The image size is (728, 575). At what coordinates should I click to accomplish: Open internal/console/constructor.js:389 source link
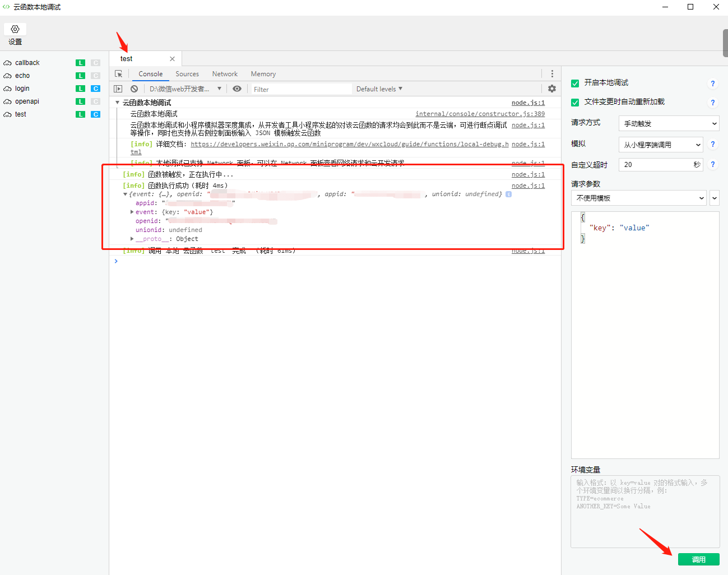pos(480,114)
